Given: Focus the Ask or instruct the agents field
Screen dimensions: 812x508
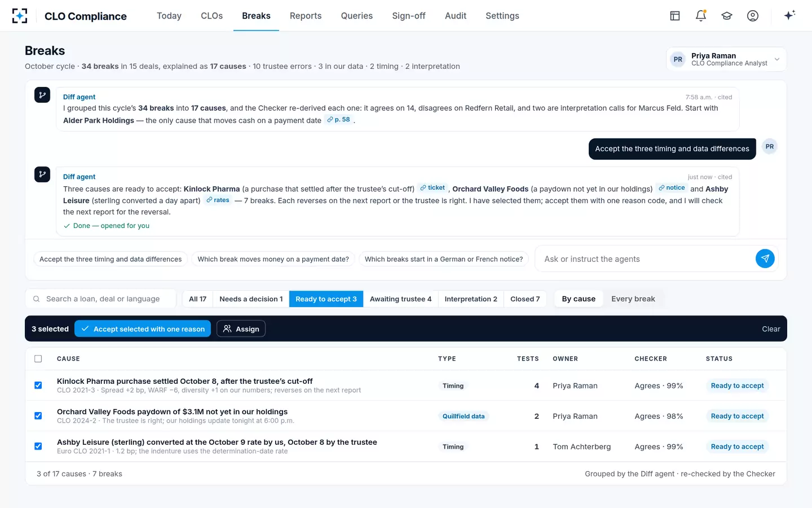Looking at the screenshot, I should [x=646, y=259].
